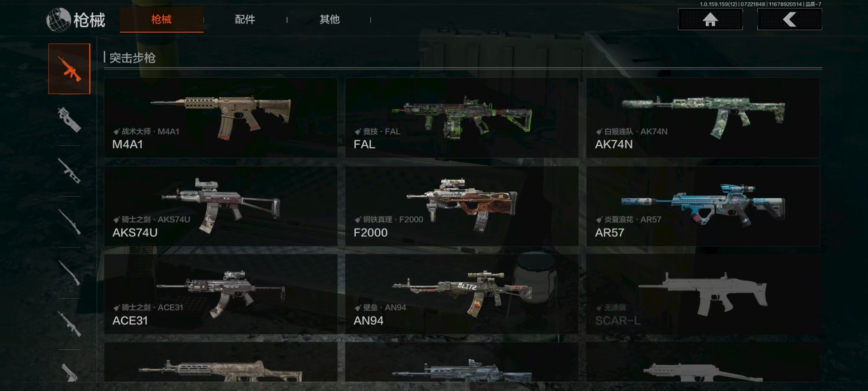Select the AR57 weapon card
The image size is (868, 391).
pyautogui.click(x=703, y=206)
